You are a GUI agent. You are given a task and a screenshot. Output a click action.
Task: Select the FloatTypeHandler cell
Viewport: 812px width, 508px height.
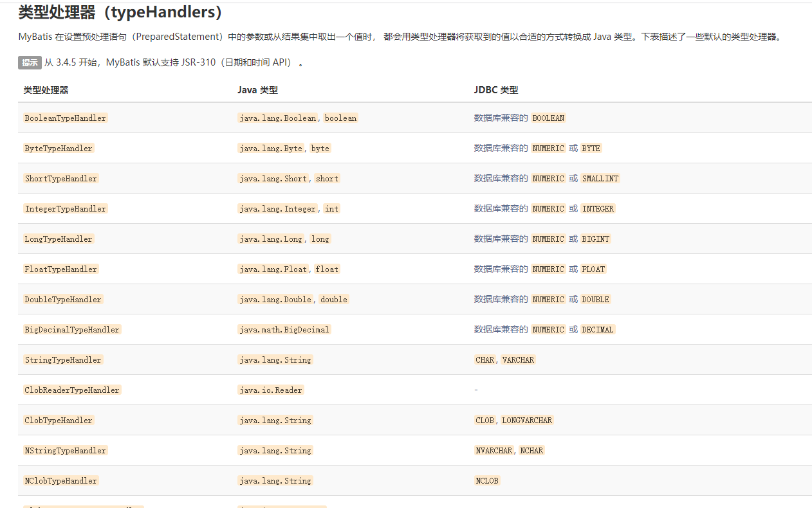coord(61,269)
